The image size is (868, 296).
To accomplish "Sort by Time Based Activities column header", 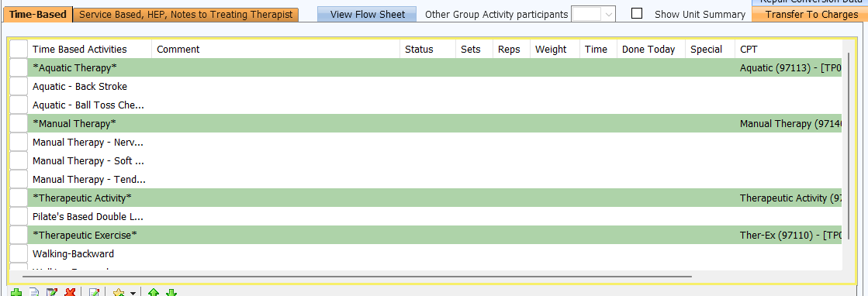I will [x=90, y=50].
